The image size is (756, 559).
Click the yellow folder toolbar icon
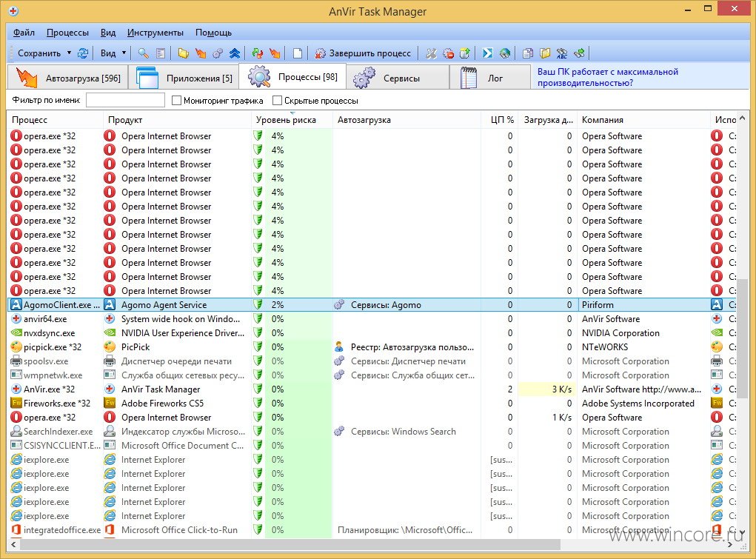[183, 53]
